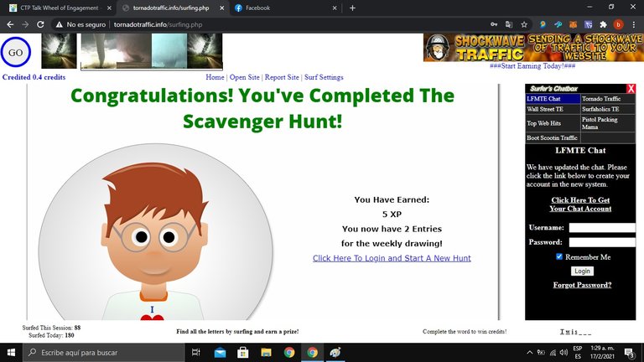Open new tab with plus button
This screenshot has height=362, width=644.
coord(352,8)
